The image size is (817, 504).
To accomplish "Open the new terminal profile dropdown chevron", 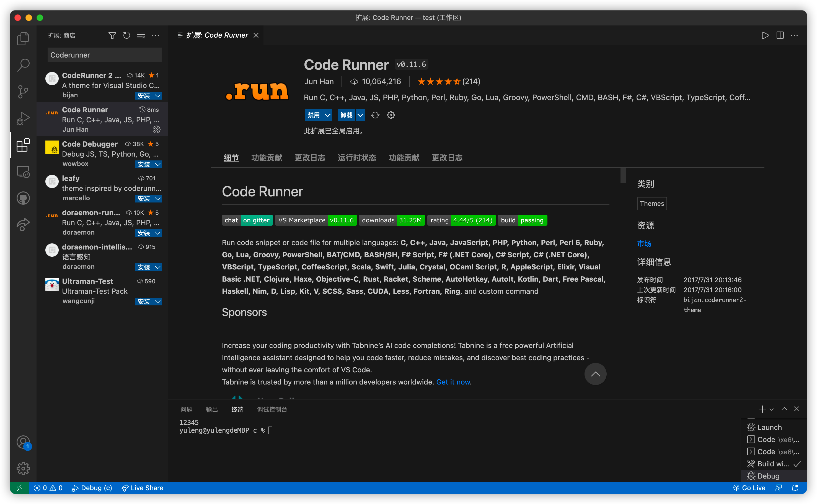I will pyautogui.click(x=771, y=409).
